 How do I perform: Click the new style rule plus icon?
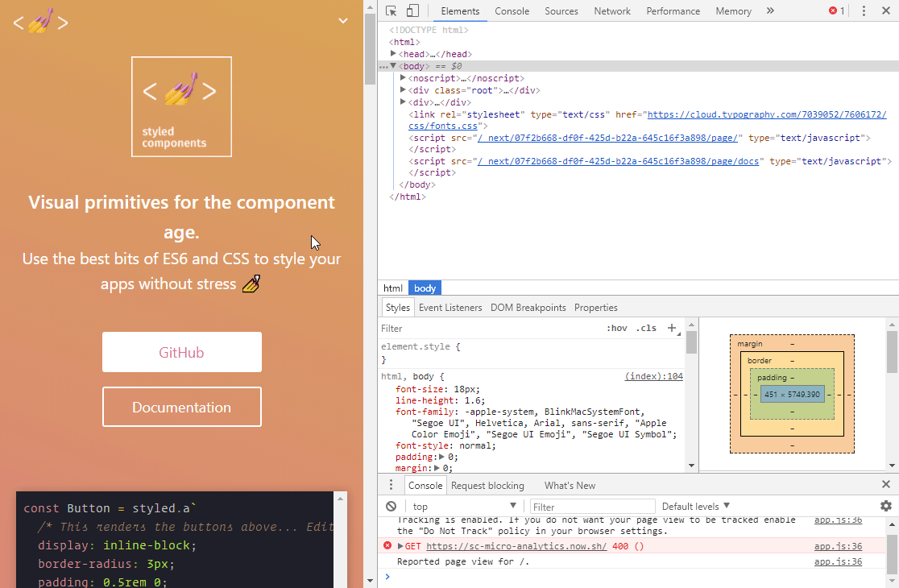pos(672,328)
